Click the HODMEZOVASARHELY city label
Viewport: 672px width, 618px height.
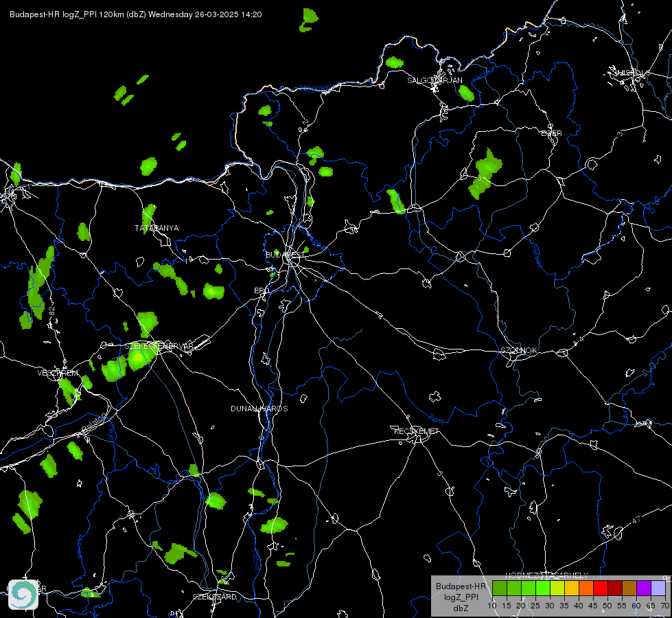tap(547, 575)
